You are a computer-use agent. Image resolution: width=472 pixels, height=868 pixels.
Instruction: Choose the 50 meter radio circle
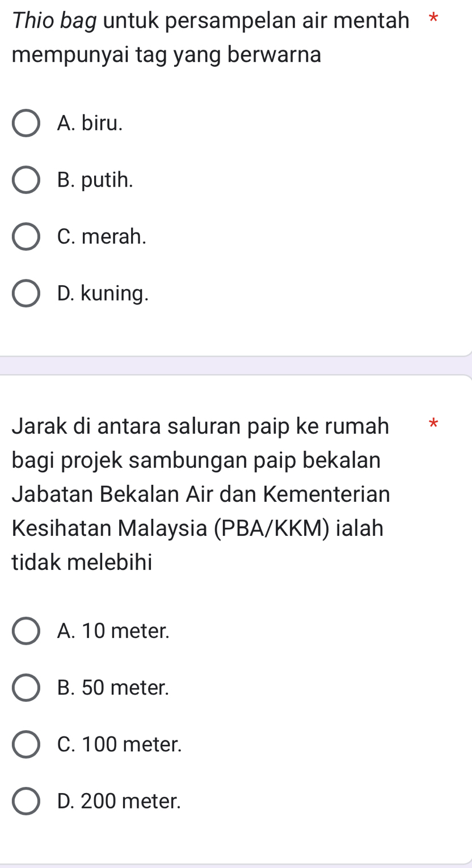[x=26, y=688]
